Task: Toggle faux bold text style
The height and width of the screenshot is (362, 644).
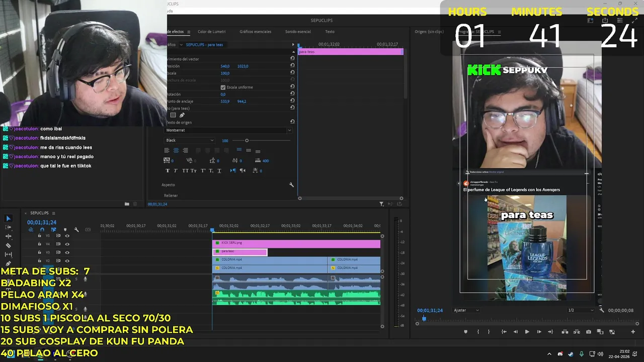Action: click(168, 170)
